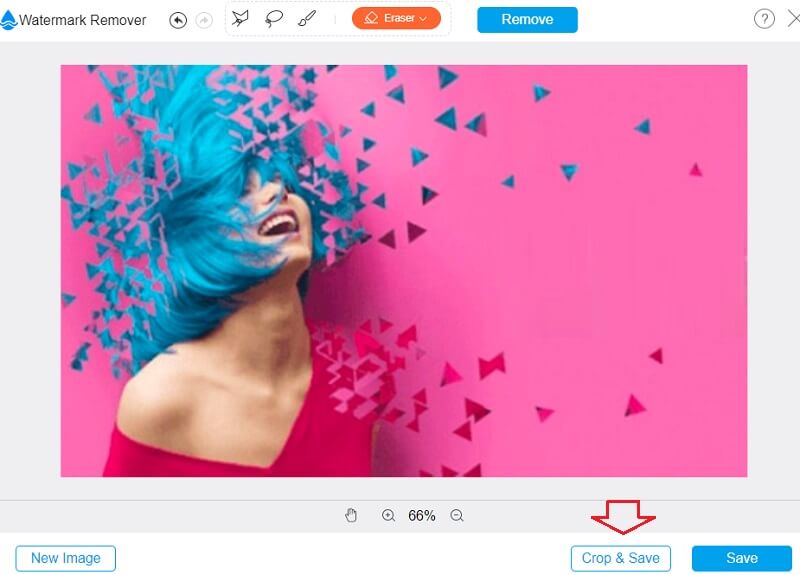Click the Crop & Save button
800x575 pixels.
pyautogui.click(x=620, y=558)
